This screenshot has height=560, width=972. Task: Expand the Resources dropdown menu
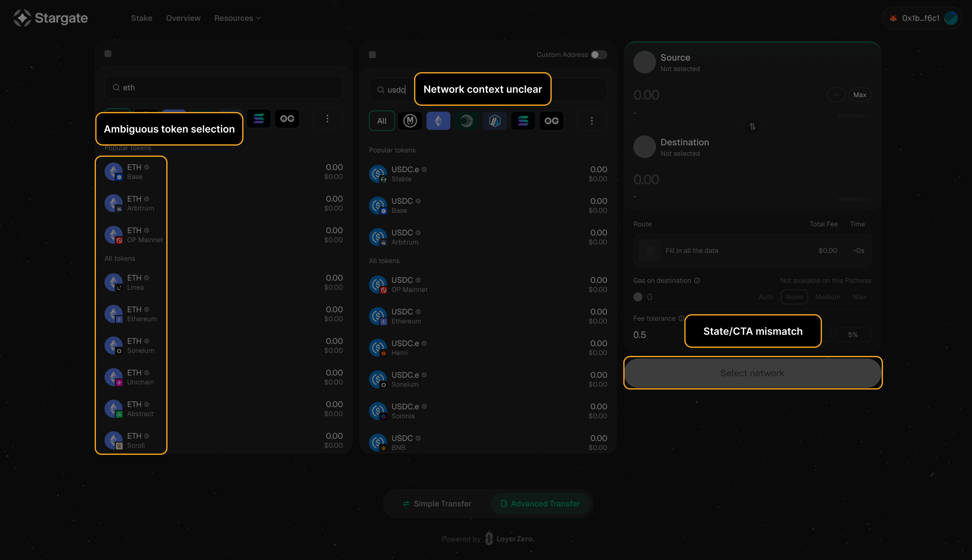pyautogui.click(x=238, y=18)
